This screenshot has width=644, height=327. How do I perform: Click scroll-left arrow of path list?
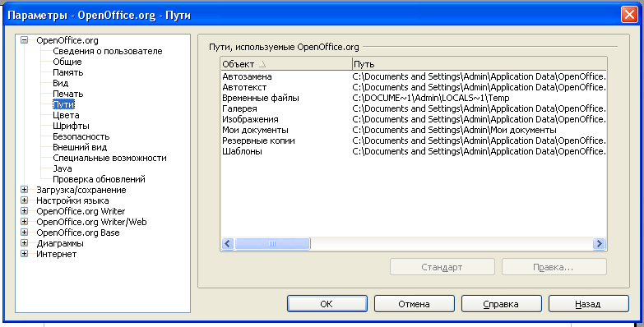tap(228, 243)
